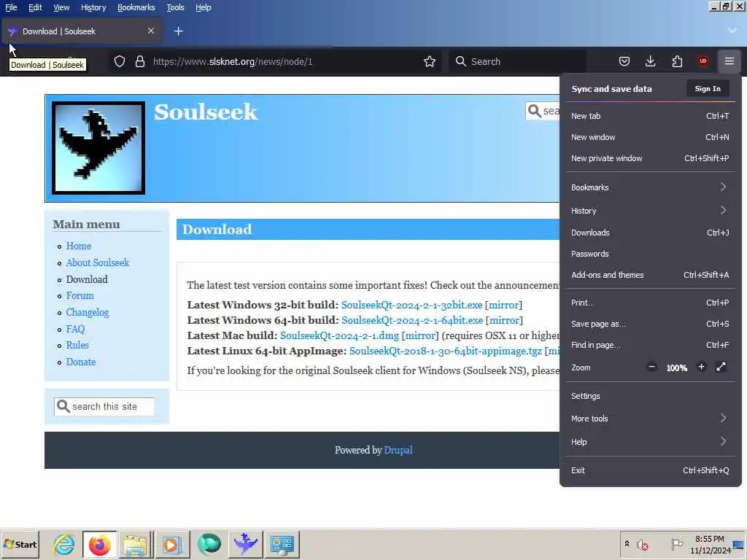This screenshot has width=747, height=560.
Task: Open the Pocket save icon
Action: pyautogui.click(x=624, y=61)
